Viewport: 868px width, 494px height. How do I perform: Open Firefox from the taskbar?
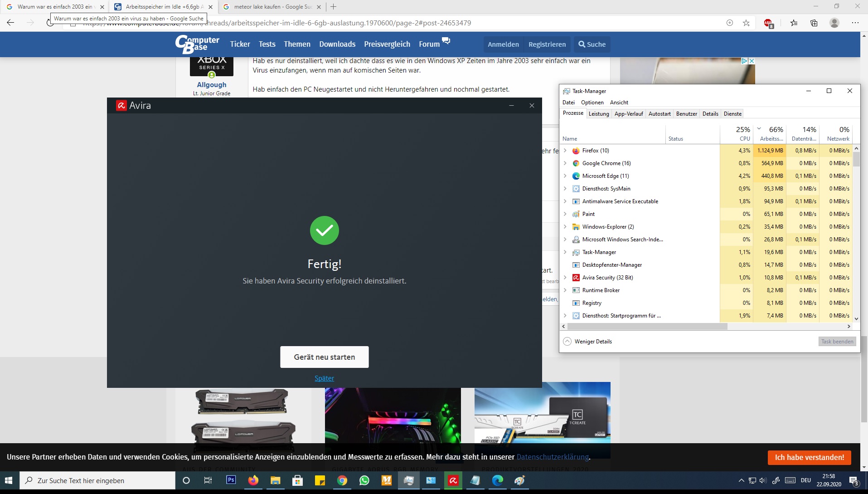coord(253,480)
